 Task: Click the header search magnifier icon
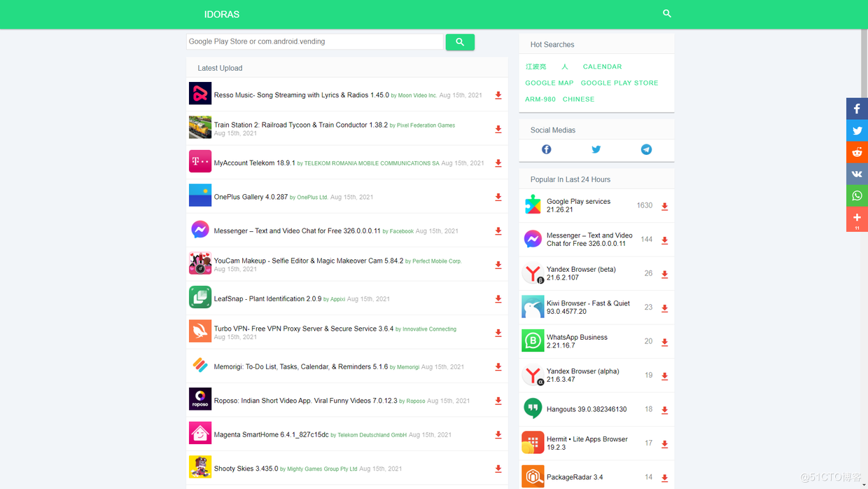pyautogui.click(x=666, y=13)
